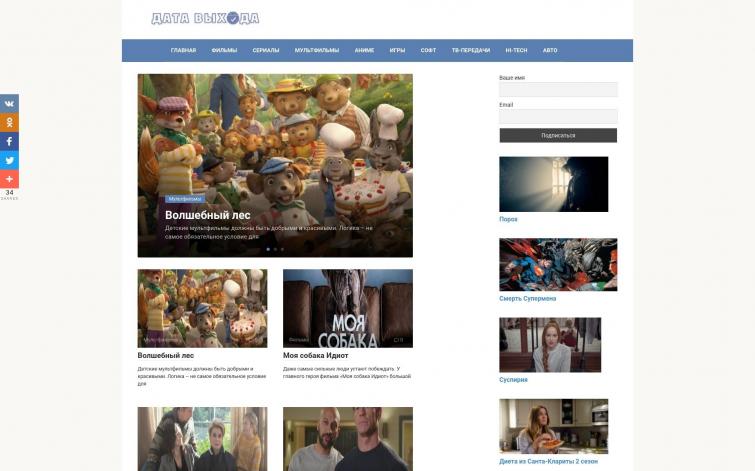This screenshot has height=471, width=755.
Task: Click the Дата Выхода site logo
Action: tap(205, 18)
